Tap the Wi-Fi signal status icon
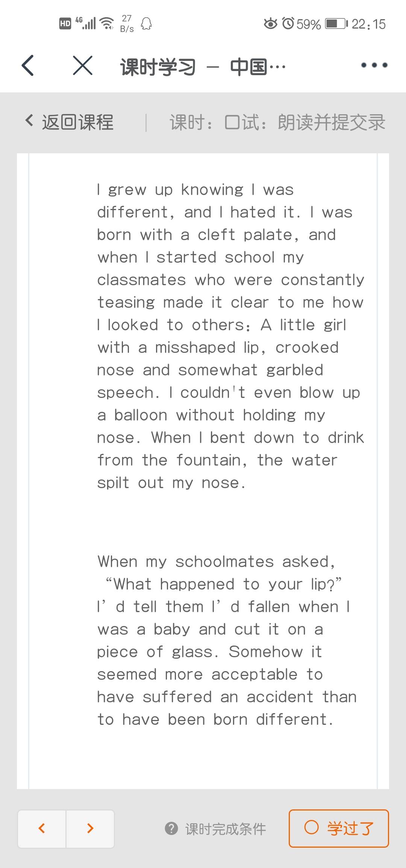 click(107, 23)
